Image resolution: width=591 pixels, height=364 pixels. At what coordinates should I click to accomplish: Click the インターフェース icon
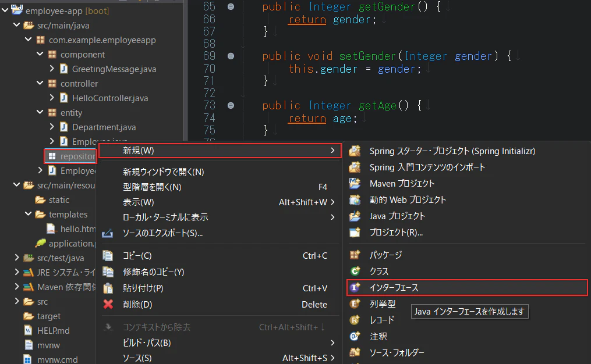(355, 288)
